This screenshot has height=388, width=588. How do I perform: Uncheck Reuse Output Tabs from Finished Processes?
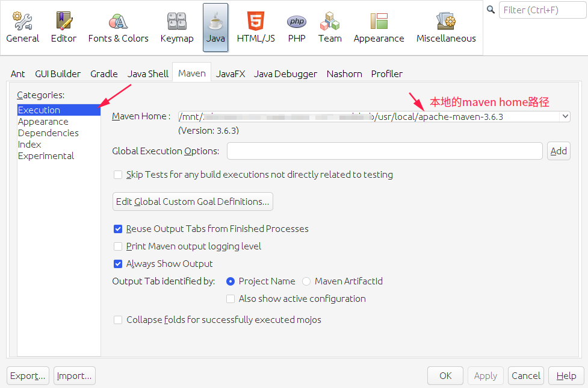coord(118,229)
